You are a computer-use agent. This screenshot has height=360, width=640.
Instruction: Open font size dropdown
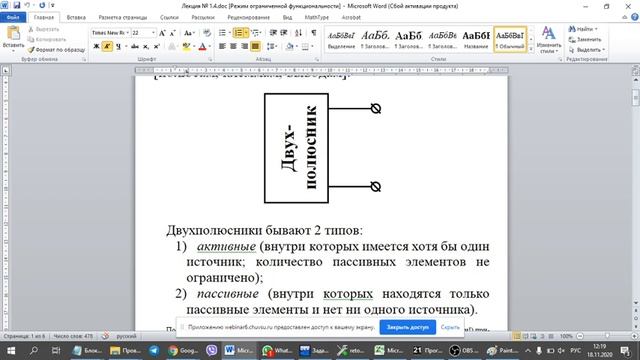[x=153, y=33]
